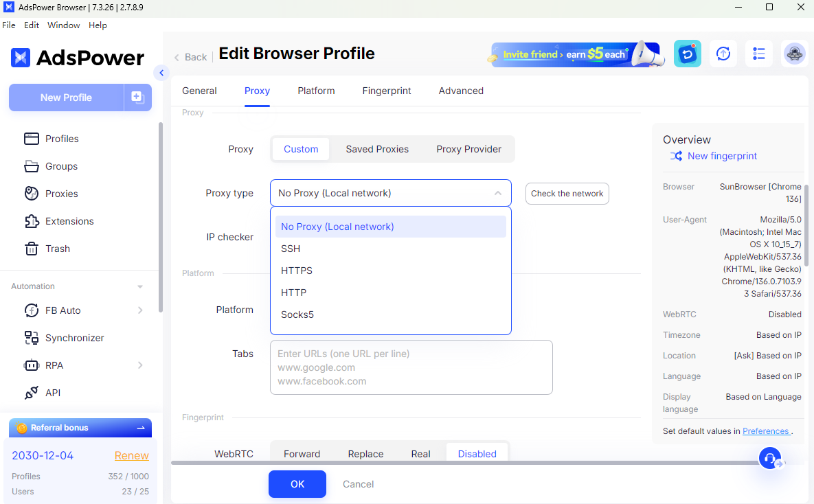Screen dimensions: 814x504
Task: Choose No Proxy (Local network) option
Action: [x=390, y=227]
